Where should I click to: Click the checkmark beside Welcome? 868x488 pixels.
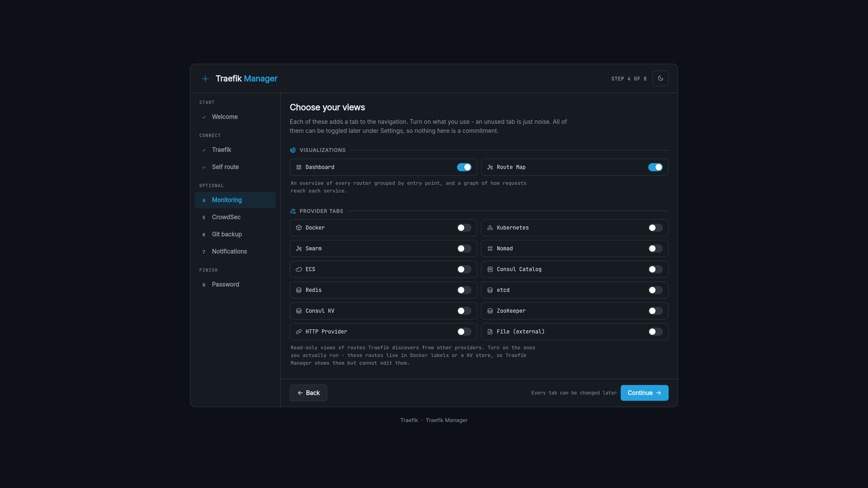204,117
